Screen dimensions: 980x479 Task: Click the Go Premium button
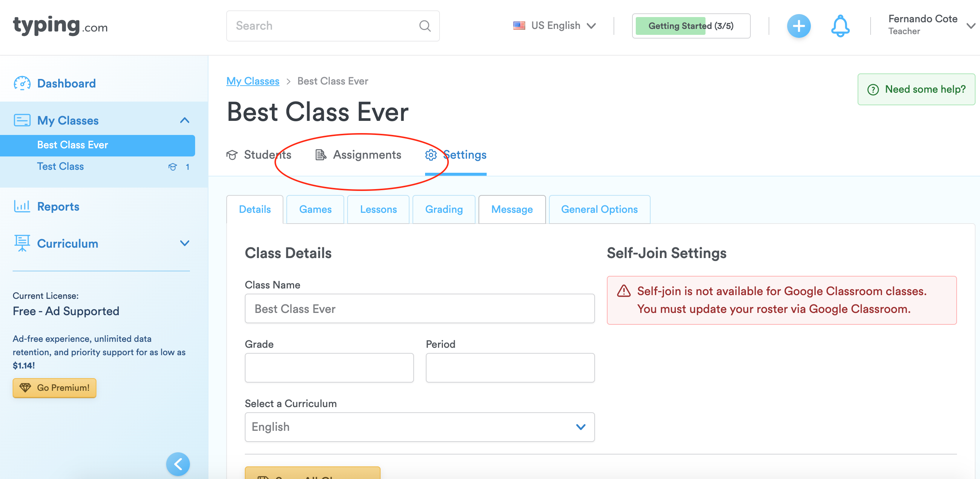(54, 388)
